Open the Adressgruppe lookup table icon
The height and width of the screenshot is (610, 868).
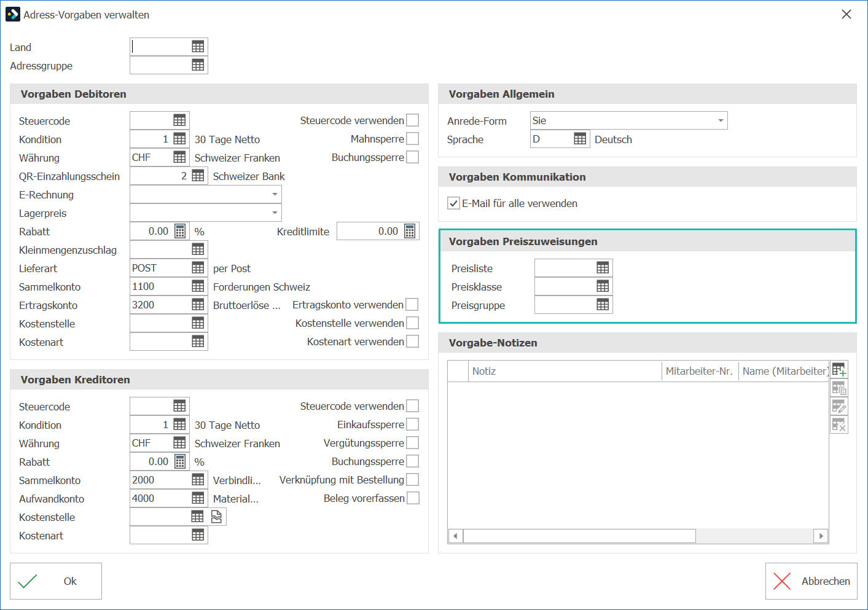(x=198, y=65)
